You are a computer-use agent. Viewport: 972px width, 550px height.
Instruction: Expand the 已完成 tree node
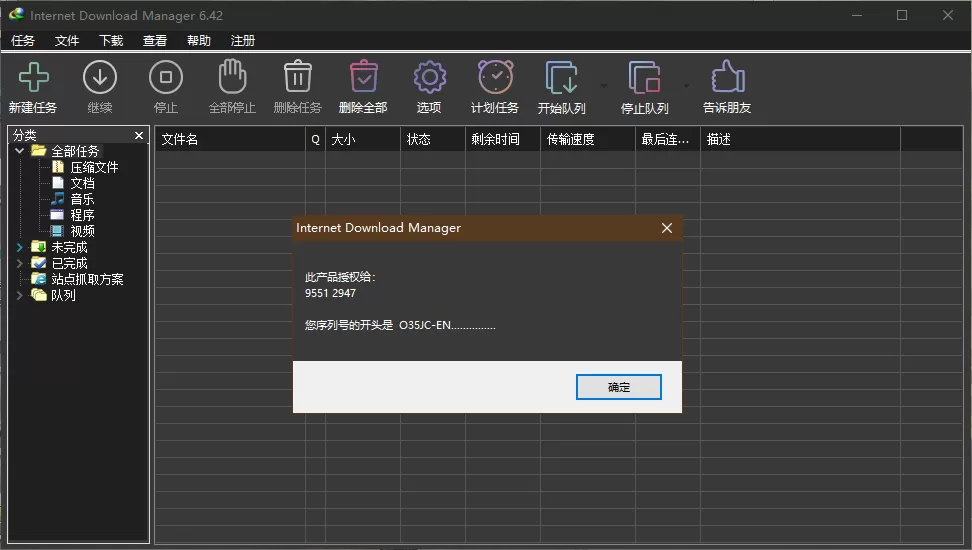[x=19, y=264]
